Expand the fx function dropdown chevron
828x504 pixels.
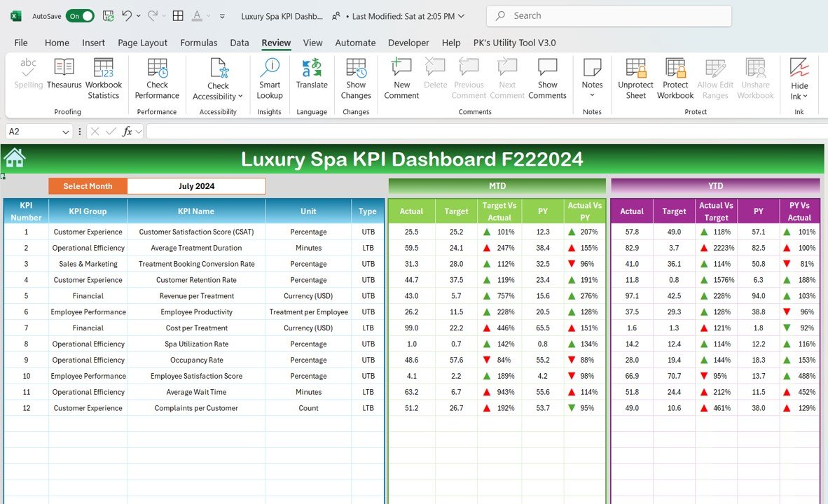click(x=139, y=132)
